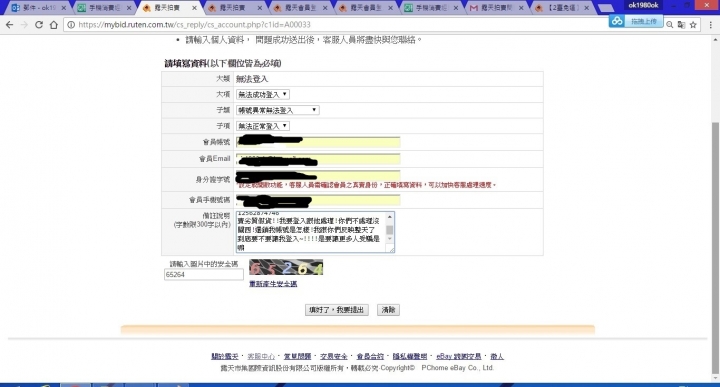The image size is (720, 387).
Task: Click the 清除 button
Action: pyautogui.click(x=388, y=310)
